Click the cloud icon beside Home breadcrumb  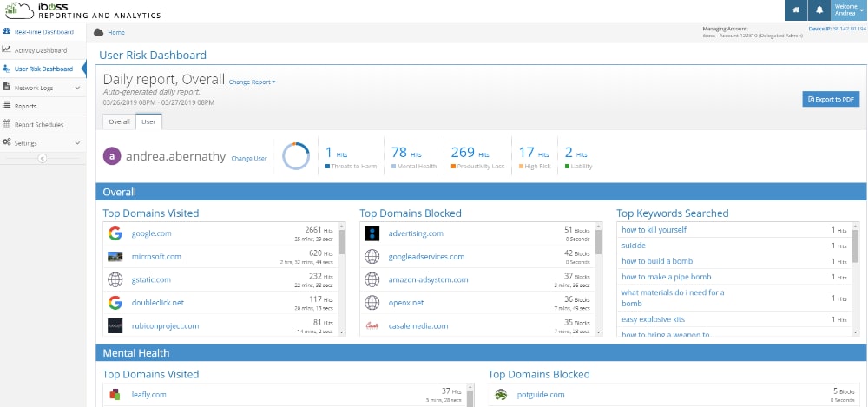pyautogui.click(x=99, y=32)
